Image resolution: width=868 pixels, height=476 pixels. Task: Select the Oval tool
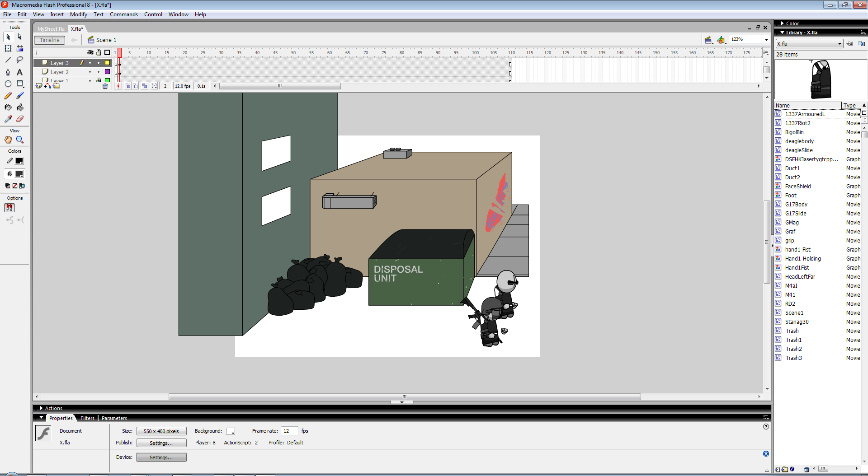pyautogui.click(x=8, y=84)
